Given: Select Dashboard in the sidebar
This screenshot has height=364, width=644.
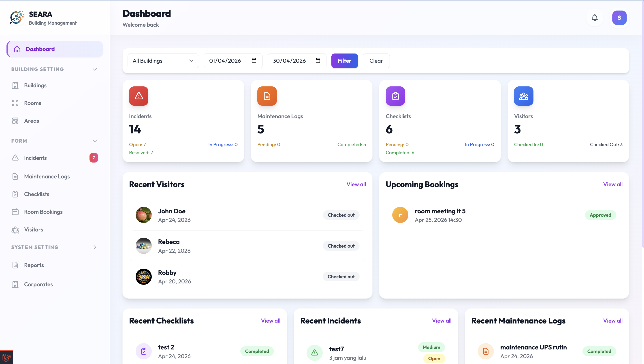Looking at the screenshot, I should pos(40,49).
